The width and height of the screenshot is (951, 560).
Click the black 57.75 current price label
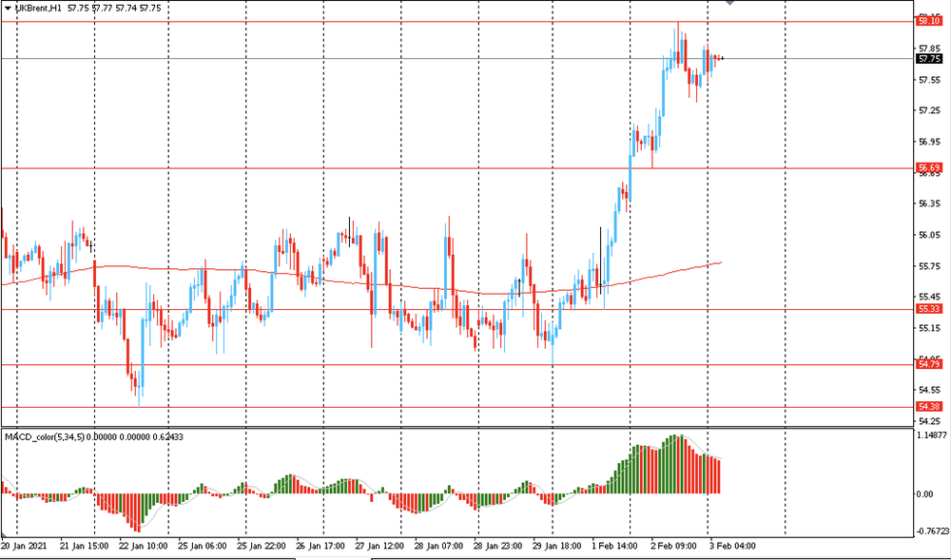(x=928, y=59)
